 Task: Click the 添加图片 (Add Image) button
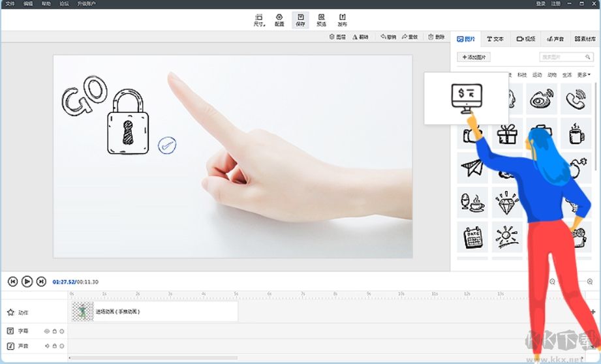click(474, 57)
